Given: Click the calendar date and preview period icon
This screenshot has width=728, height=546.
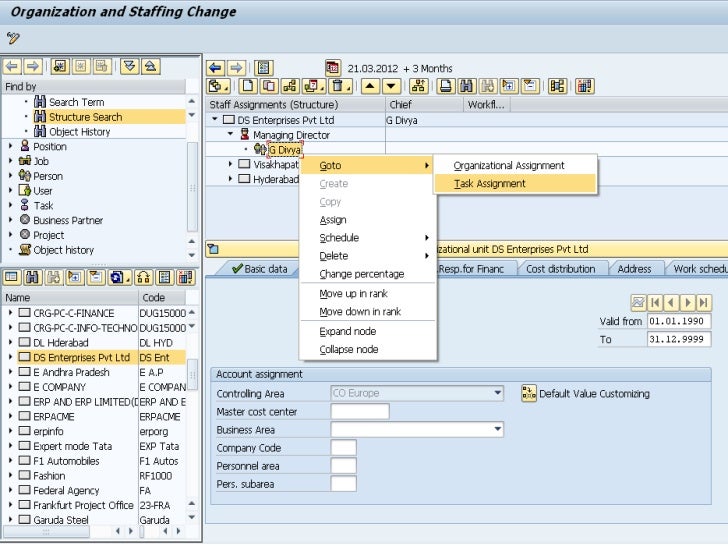Looking at the screenshot, I should coord(333,68).
